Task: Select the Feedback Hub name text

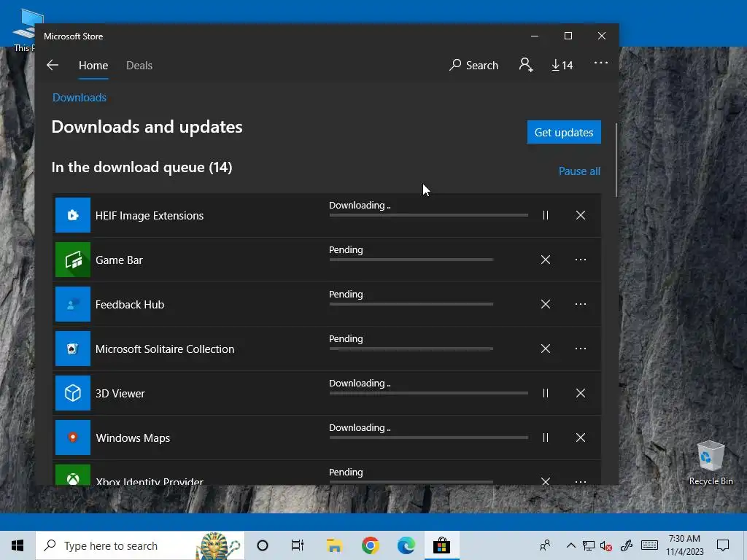Action: (x=130, y=305)
